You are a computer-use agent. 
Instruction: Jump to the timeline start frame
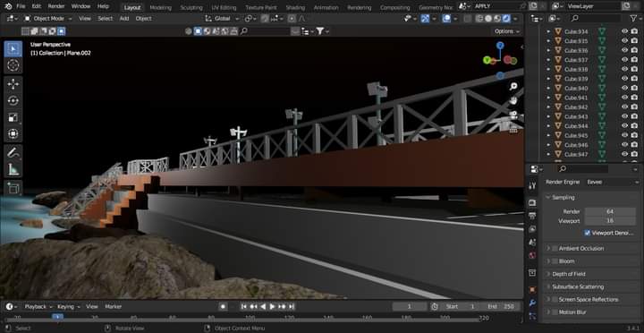click(x=244, y=307)
